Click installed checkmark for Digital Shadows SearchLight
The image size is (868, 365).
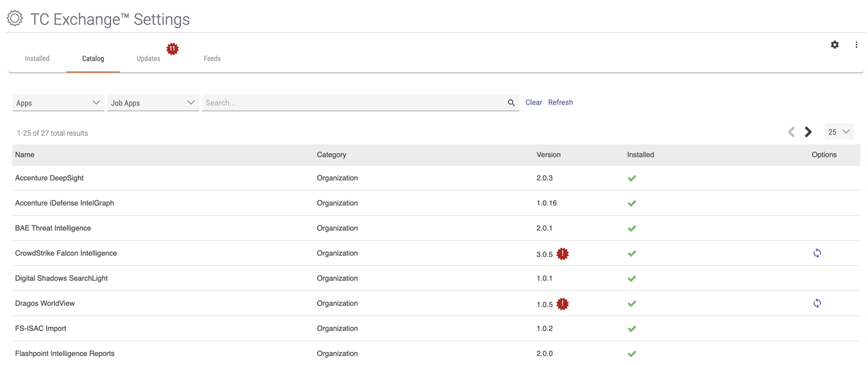(631, 278)
